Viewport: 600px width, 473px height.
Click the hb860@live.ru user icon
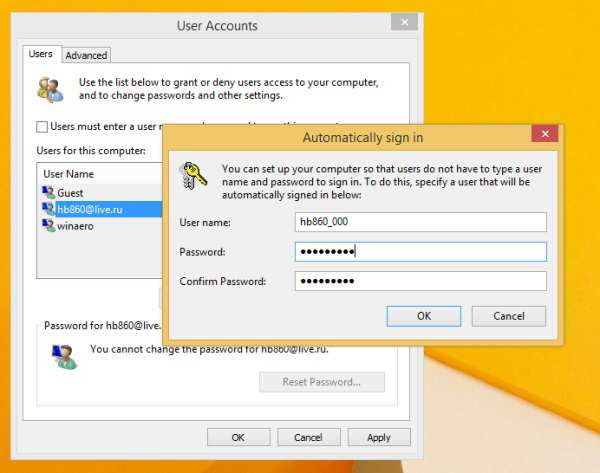(x=48, y=209)
